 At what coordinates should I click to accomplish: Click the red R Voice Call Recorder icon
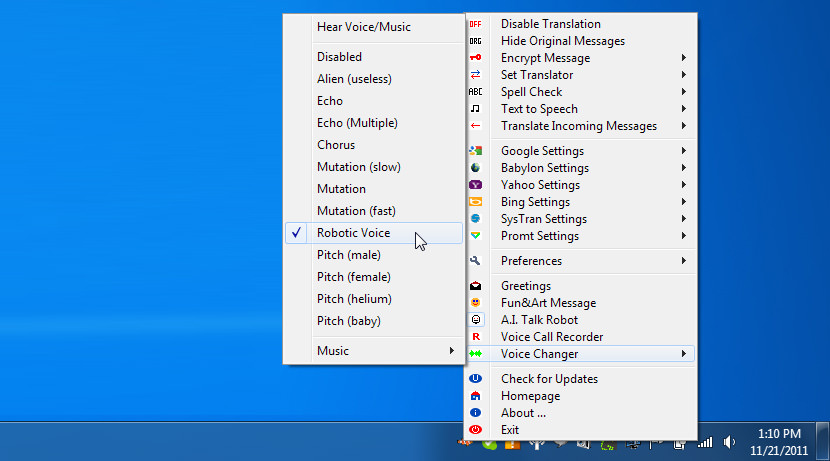(475, 337)
